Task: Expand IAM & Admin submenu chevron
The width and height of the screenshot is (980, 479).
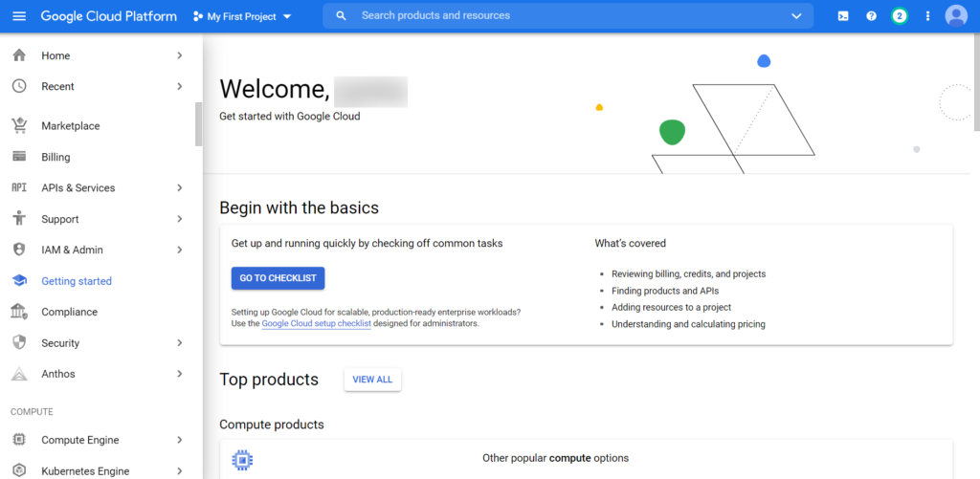Action: pos(180,250)
